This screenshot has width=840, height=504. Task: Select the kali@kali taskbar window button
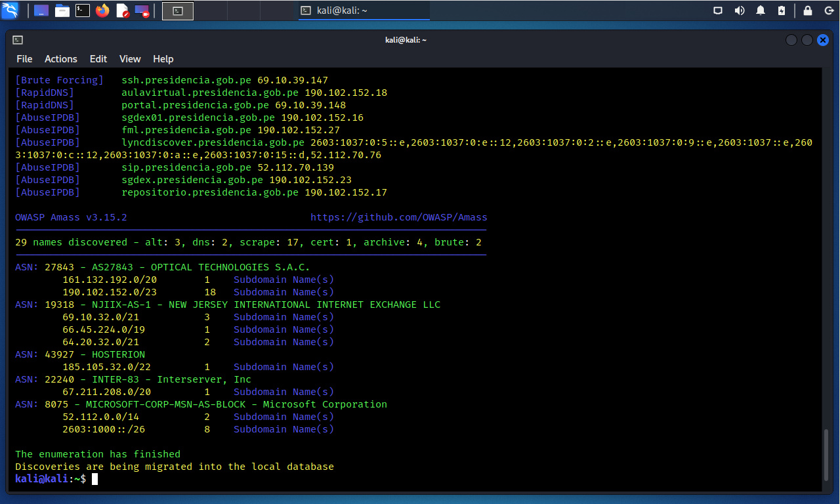click(x=364, y=10)
